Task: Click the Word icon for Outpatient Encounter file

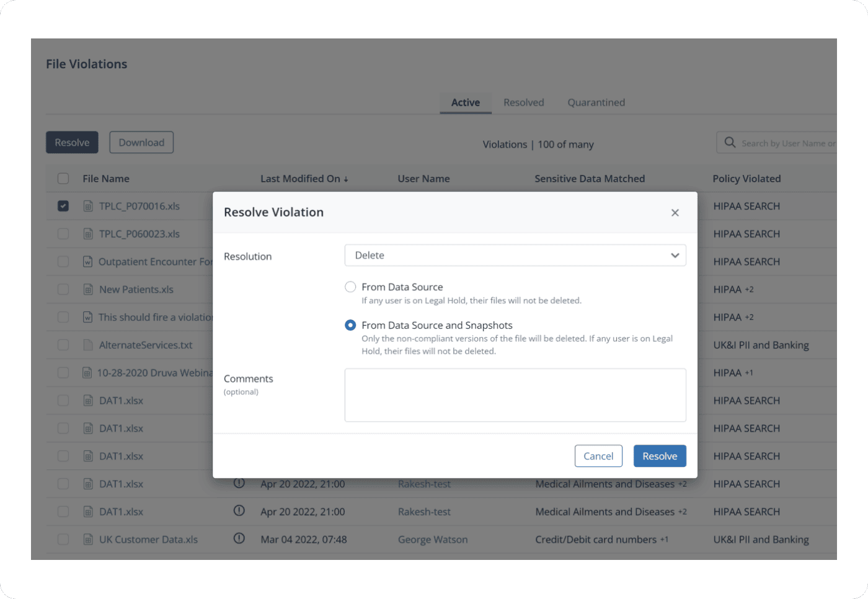Action: 88,262
